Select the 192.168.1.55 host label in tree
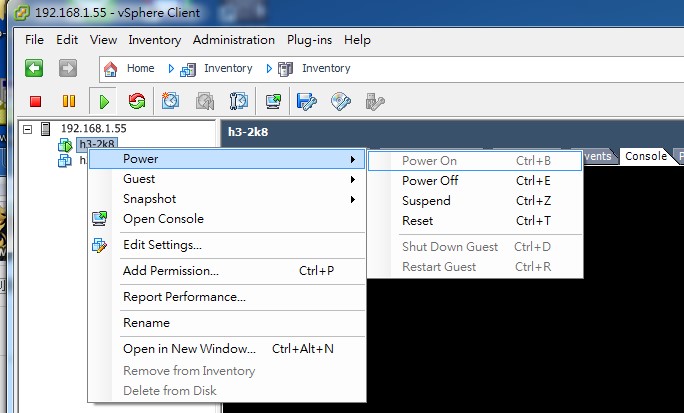Viewport: 684px width, 413px height. (94, 128)
